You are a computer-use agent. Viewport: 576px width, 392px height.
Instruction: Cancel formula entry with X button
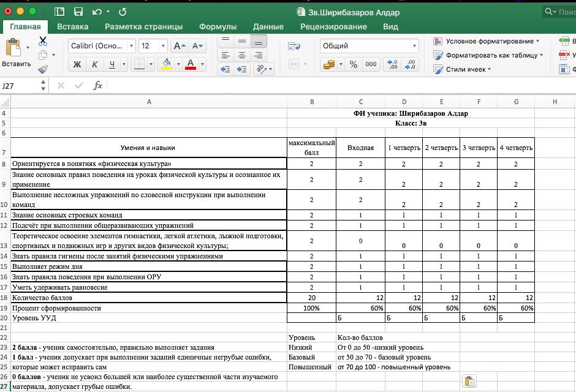point(61,86)
